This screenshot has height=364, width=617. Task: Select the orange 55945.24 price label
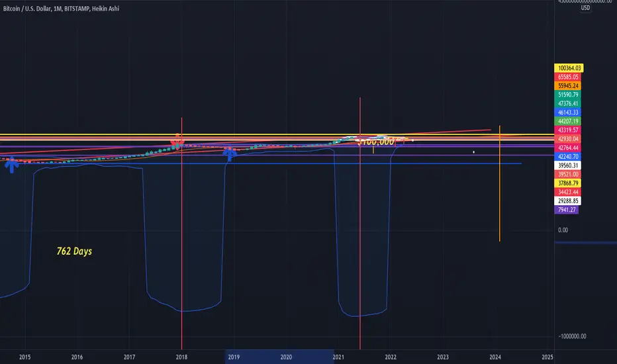(x=567, y=86)
